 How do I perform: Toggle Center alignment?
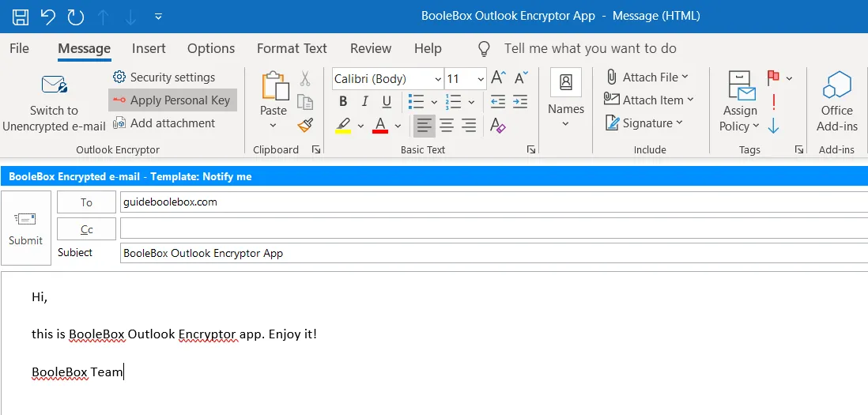point(447,126)
